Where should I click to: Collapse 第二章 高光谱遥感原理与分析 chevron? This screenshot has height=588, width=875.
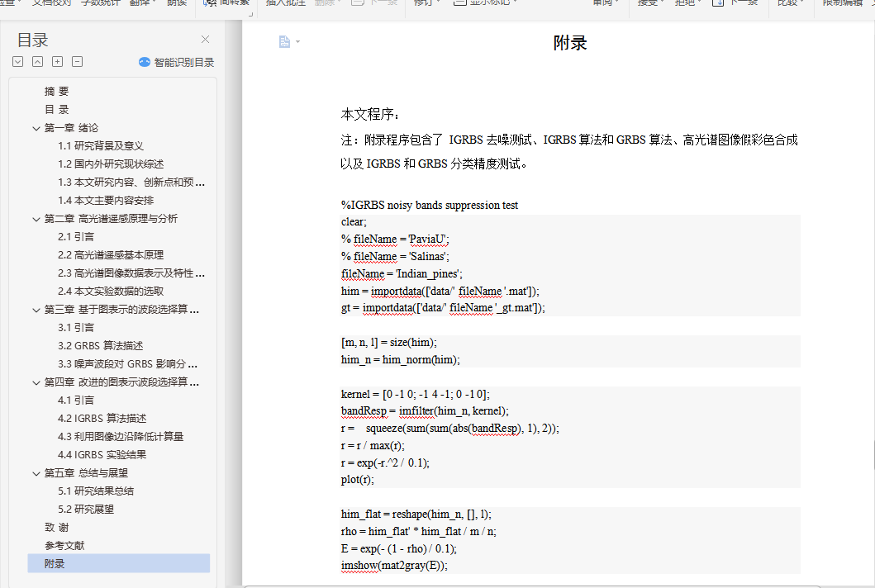pyautogui.click(x=36, y=219)
